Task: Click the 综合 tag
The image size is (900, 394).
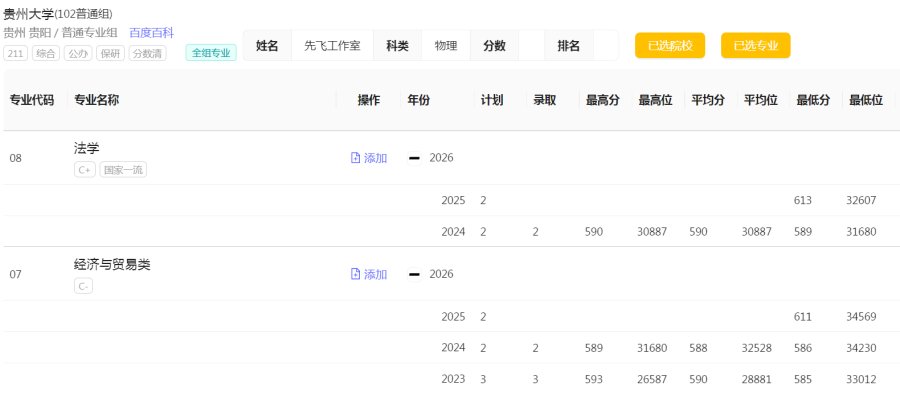Action: 46,53
